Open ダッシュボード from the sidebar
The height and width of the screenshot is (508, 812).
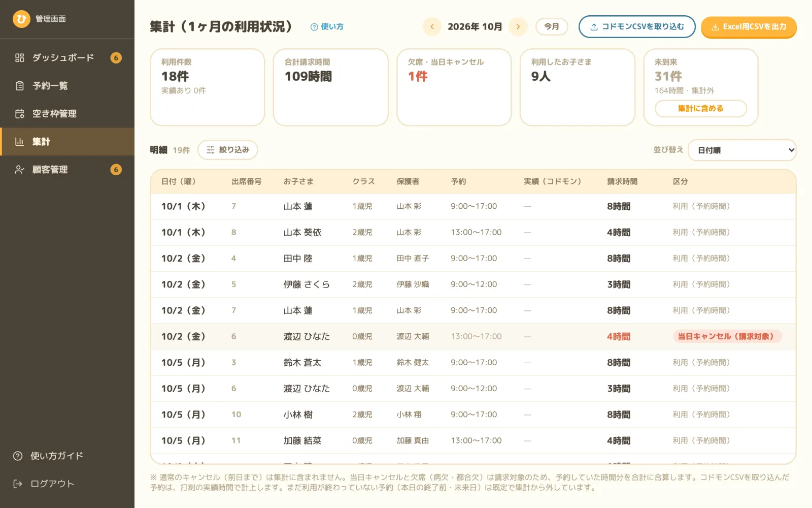[x=67, y=58]
